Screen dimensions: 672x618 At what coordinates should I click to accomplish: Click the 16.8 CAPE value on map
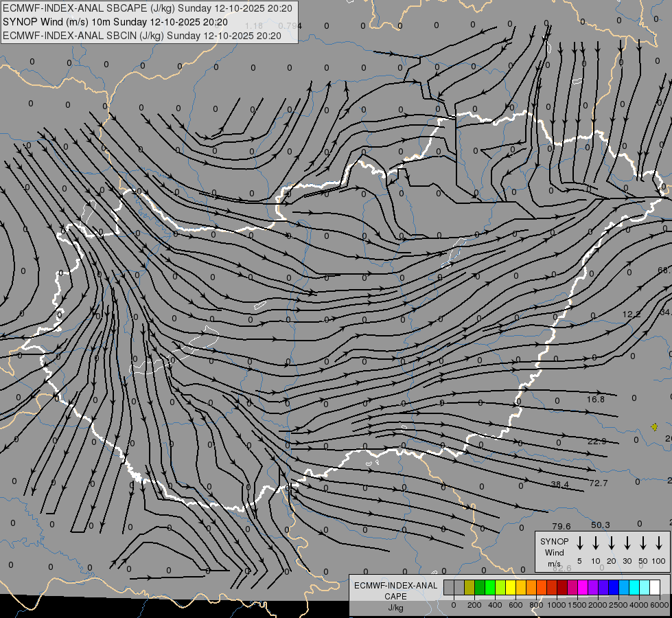596,399
